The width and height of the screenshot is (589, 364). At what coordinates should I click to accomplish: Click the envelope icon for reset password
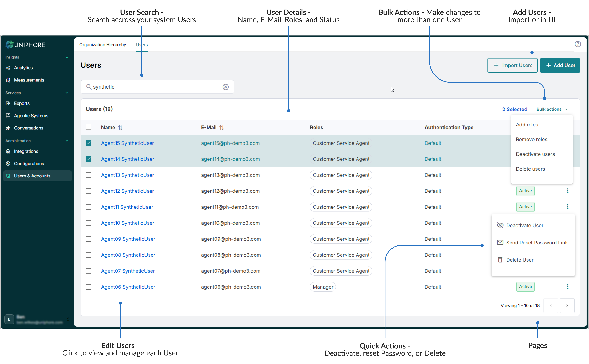pyautogui.click(x=500, y=242)
